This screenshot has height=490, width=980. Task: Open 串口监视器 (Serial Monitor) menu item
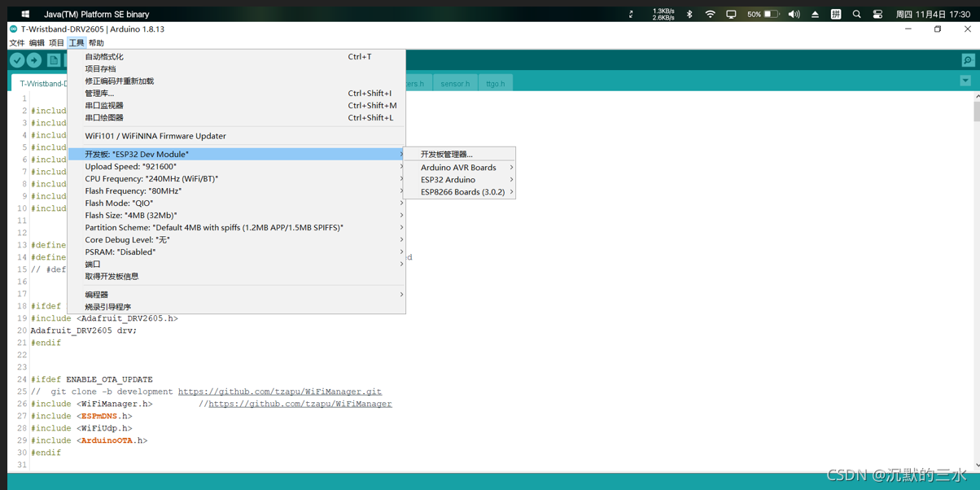pyautogui.click(x=237, y=105)
